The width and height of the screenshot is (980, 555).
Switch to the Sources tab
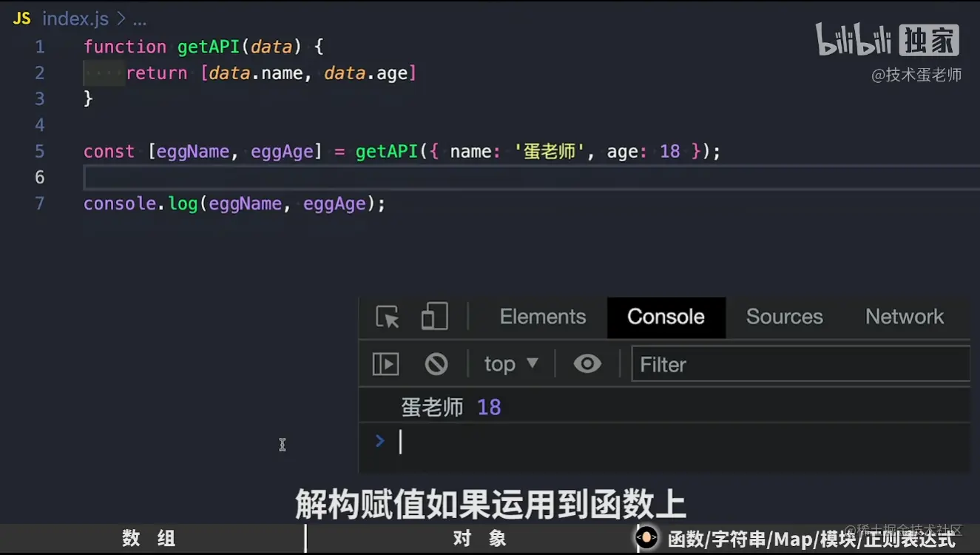[784, 317]
